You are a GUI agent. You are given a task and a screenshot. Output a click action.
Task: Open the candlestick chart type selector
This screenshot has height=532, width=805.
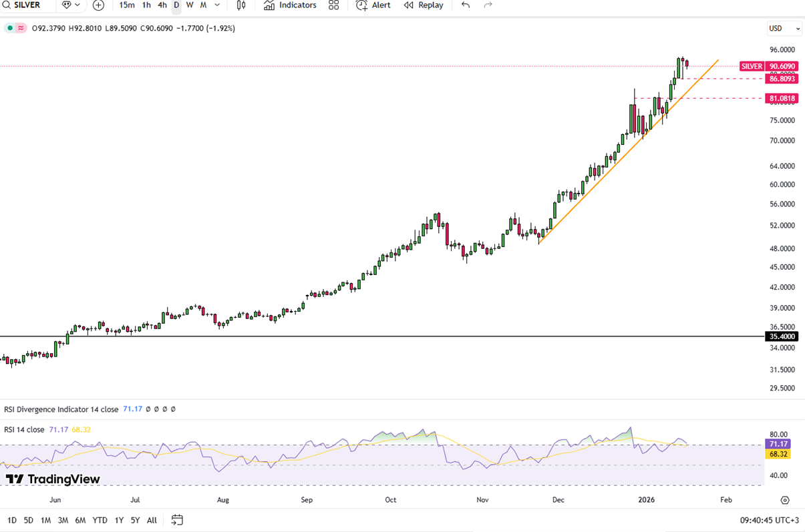coord(241,5)
